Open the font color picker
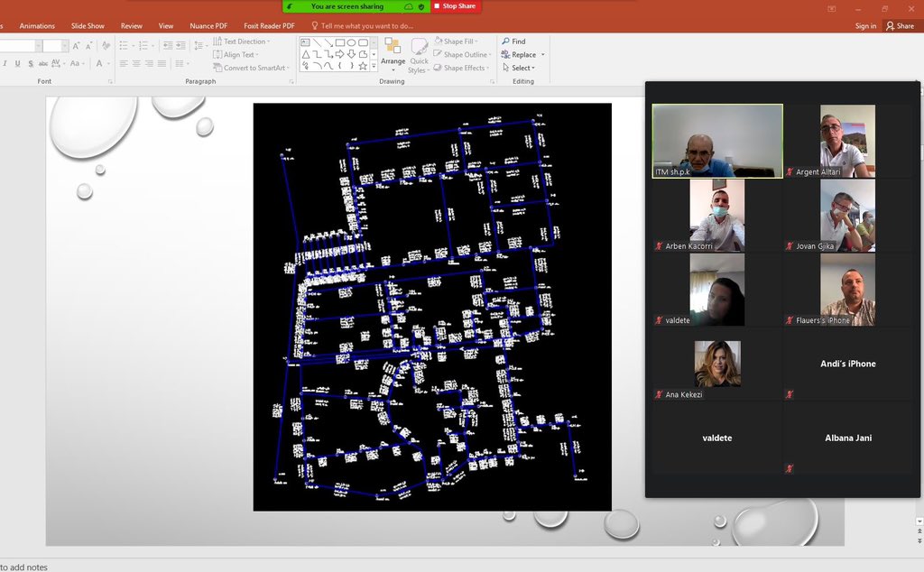 click(x=102, y=64)
